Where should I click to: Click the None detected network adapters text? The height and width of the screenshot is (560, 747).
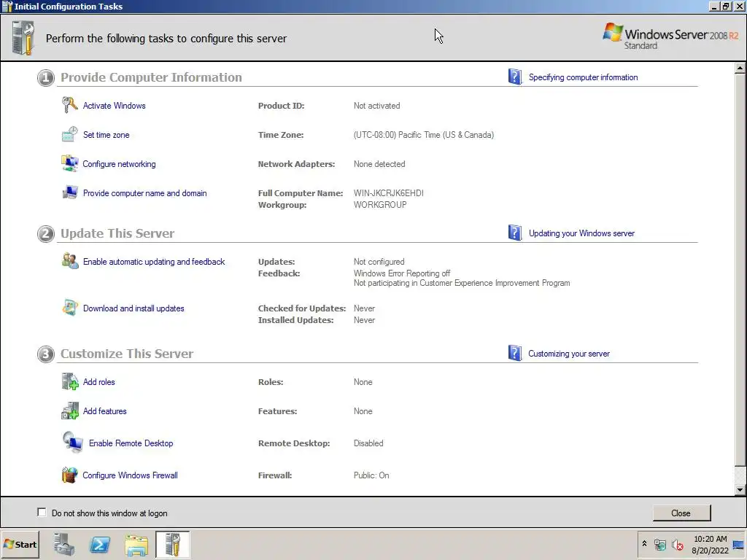(379, 164)
